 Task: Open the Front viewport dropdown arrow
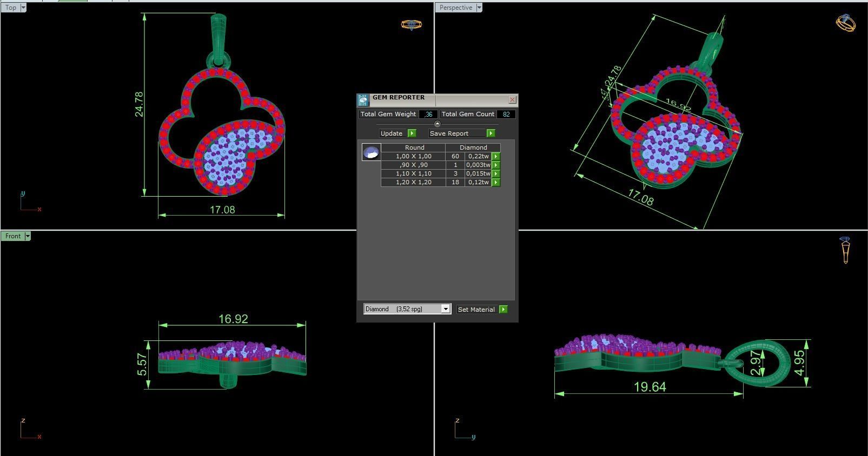[28, 236]
